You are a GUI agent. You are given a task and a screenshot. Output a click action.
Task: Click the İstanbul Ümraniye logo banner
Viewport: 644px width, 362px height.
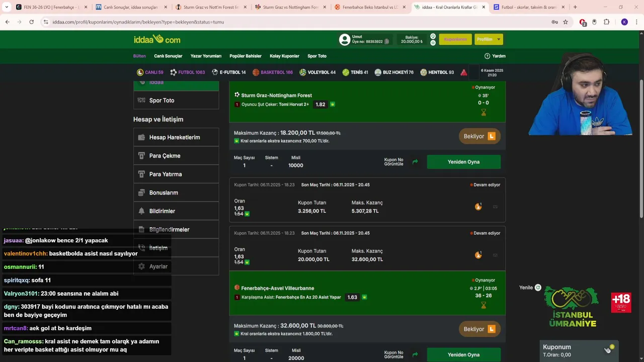(572, 307)
